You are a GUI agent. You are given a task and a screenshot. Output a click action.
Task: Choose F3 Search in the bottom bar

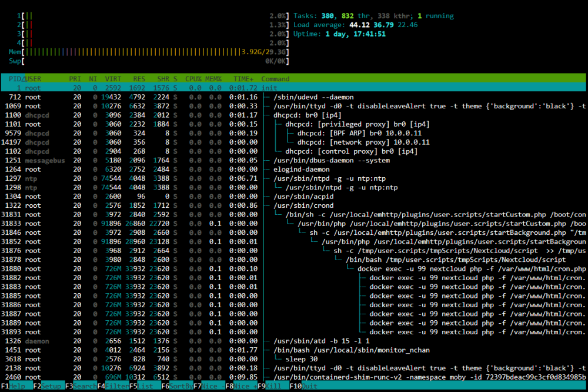(x=81, y=386)
